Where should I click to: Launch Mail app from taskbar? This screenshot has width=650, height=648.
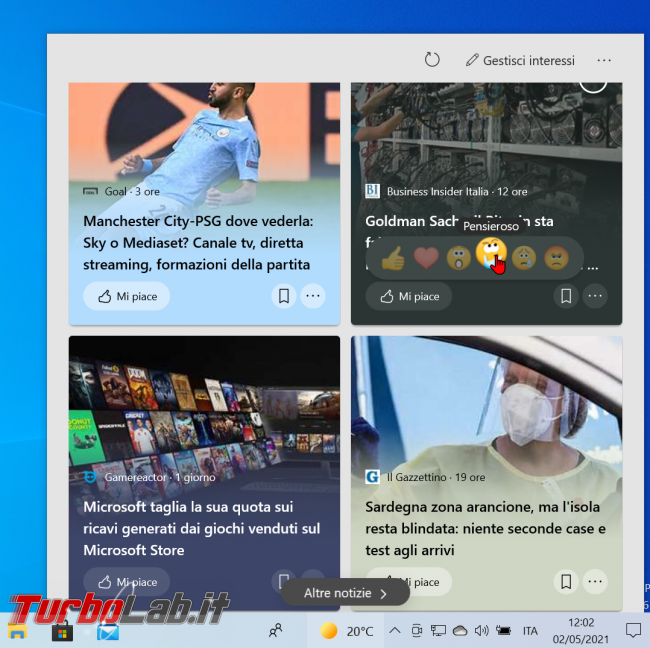(108, 632)
